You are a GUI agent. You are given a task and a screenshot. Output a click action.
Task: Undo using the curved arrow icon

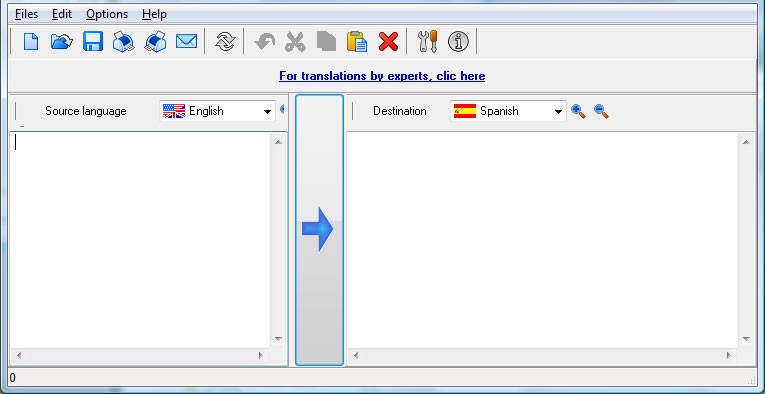pyautogui.click(x=265, y=41)
